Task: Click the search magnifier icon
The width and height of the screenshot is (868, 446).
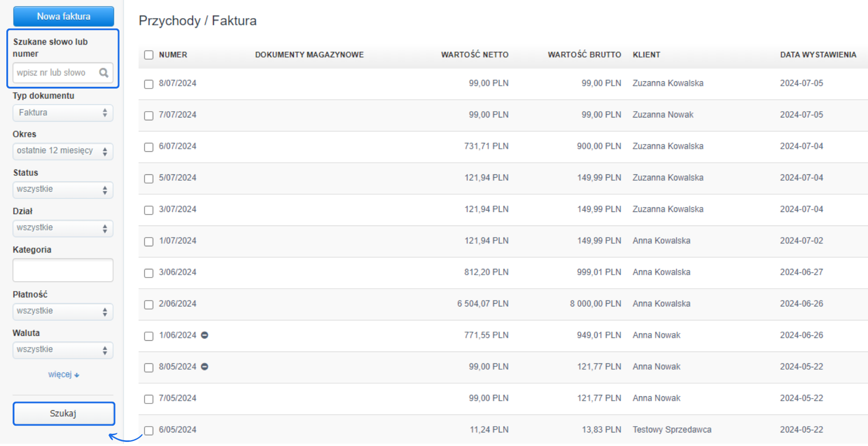Action: click(104, 73)
